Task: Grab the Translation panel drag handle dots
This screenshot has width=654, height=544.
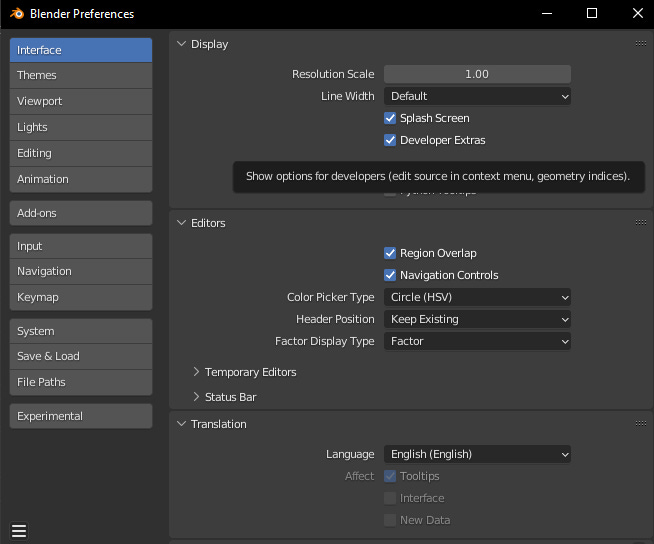Action: (x=641, y=423)
